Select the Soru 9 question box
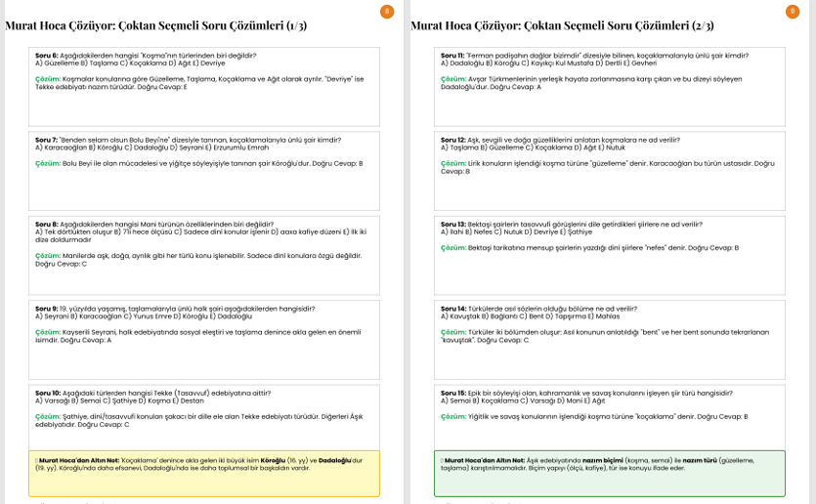The width and height of the screenshot is (816, 504). tap(203, 339)
